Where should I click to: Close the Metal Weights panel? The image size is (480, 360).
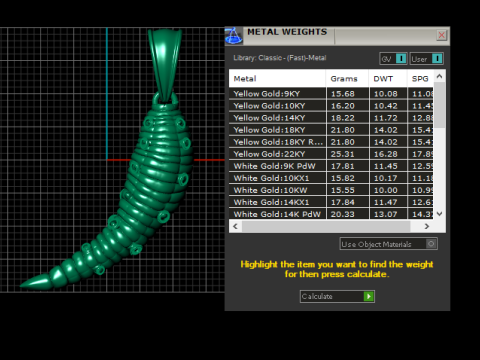[x=442, y=35]
